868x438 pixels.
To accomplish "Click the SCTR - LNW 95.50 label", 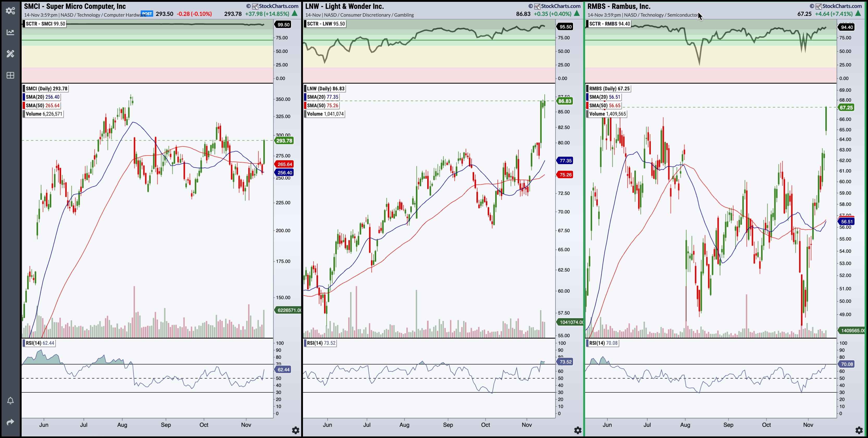I will 326,24.
